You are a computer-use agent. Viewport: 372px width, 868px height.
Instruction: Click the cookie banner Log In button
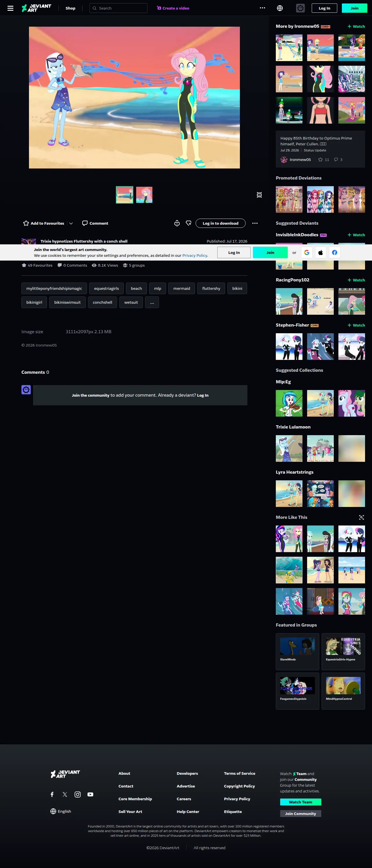click(234, 252)
